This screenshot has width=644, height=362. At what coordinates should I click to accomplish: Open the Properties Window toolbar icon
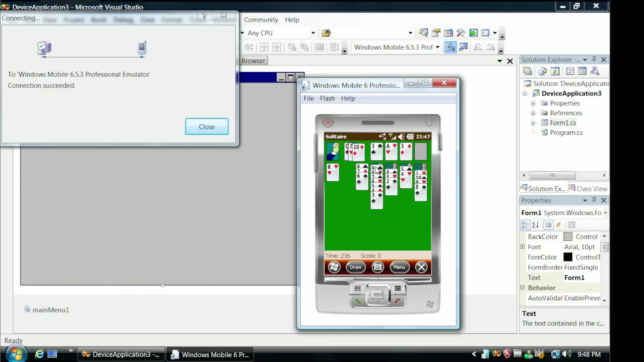point(436,33)
